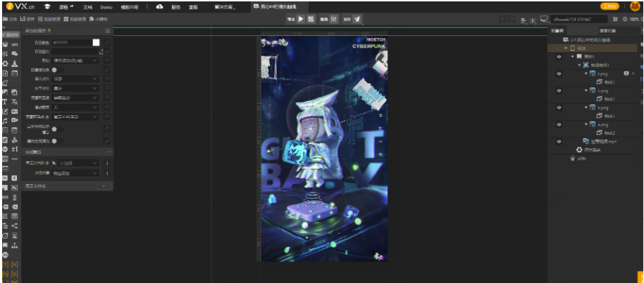Hide the 画布1 layer via eye icon
This screenshot has height=283, width=644.
coord(559,56)
